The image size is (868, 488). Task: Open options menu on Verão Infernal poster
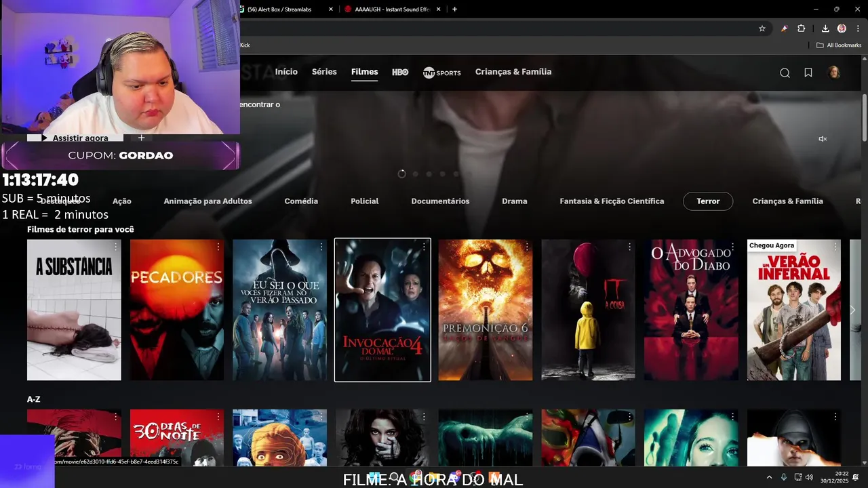[835, 247]
